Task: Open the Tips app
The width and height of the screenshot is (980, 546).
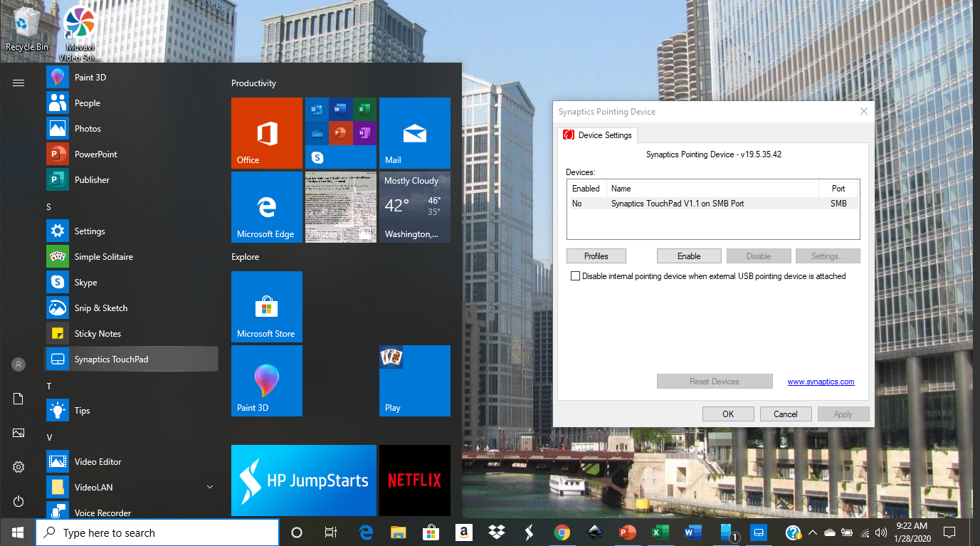Action: 132,411
